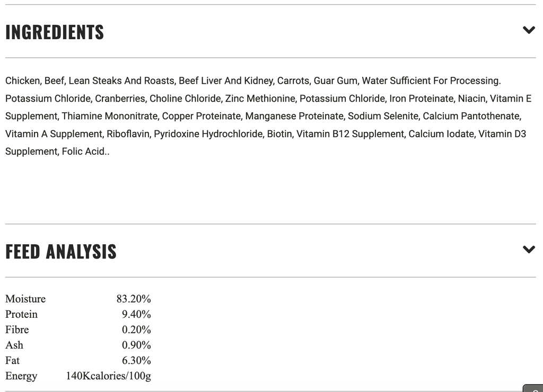Click the 9.40% protein value
Viewport: 543px width, 392px height.
click(136, 314)
